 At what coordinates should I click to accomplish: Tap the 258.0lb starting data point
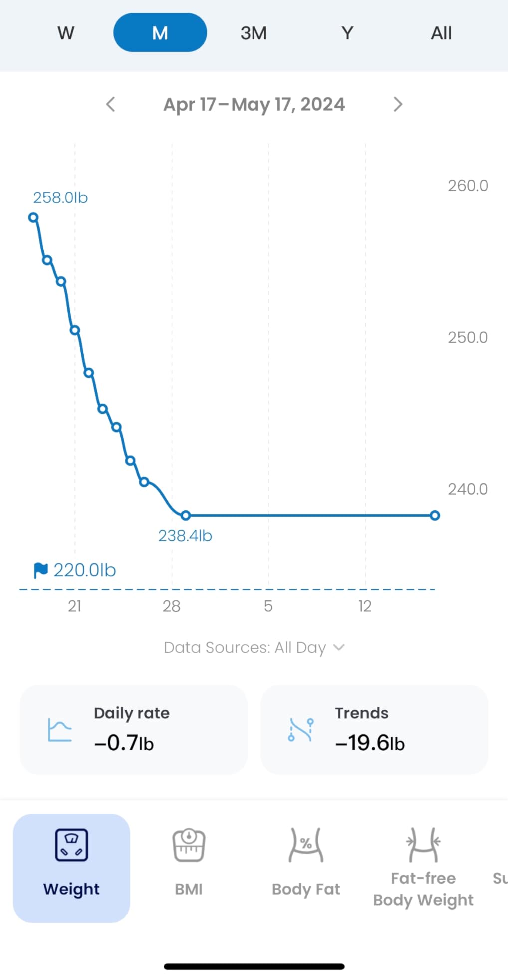click(x=33, y=217)
